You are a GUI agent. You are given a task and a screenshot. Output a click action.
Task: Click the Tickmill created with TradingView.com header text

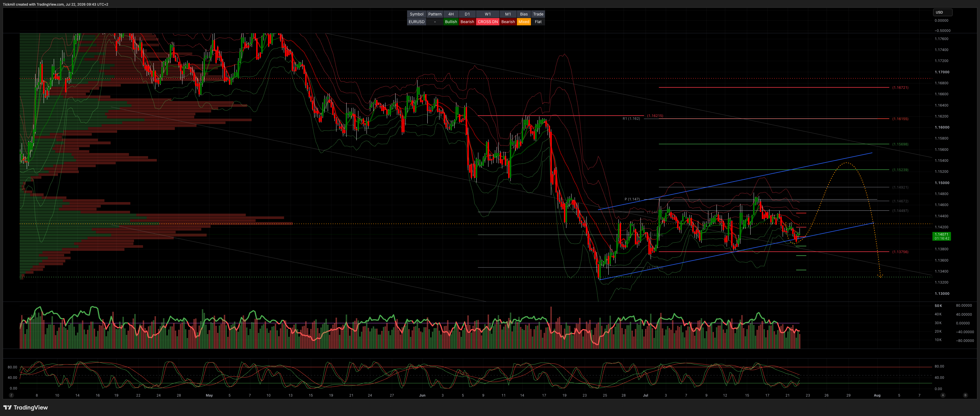55,4
